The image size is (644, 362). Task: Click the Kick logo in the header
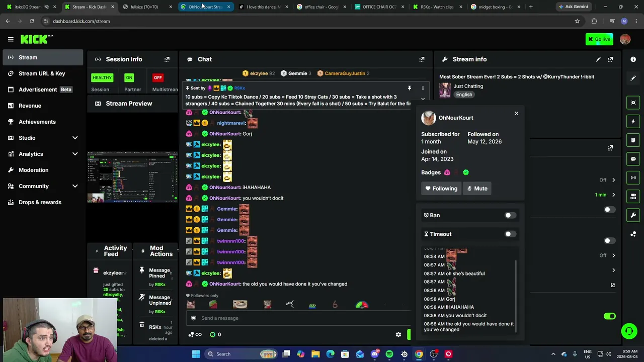point(36,39)
